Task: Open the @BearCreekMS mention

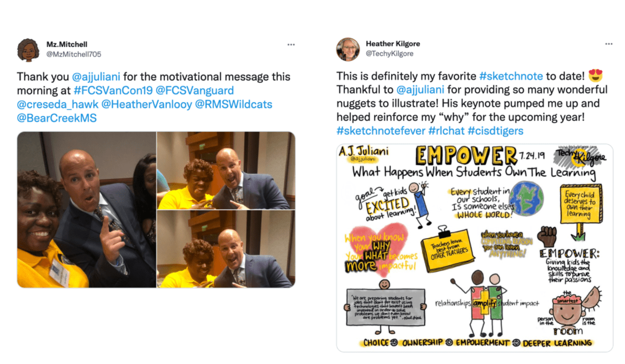Action: coord(56,118)
